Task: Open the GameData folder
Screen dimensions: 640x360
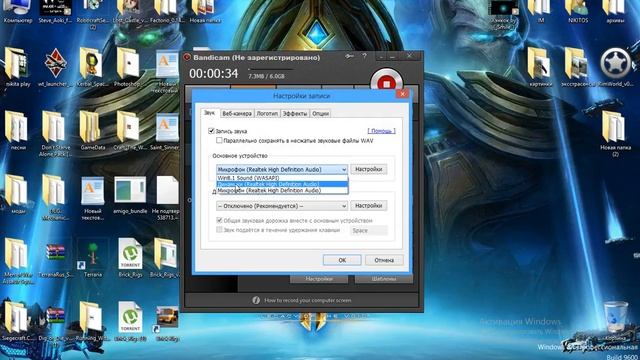Action: (x=92, y=131)
